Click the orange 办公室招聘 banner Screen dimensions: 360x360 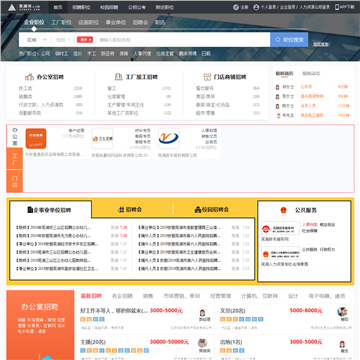point(40,325)
